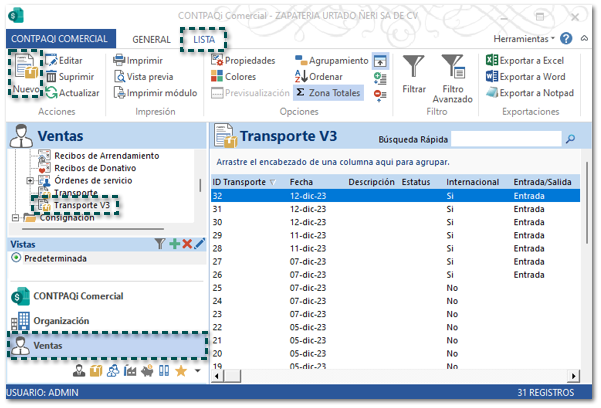
Task: Click Exportar a Excel
Action: (524, 60)
